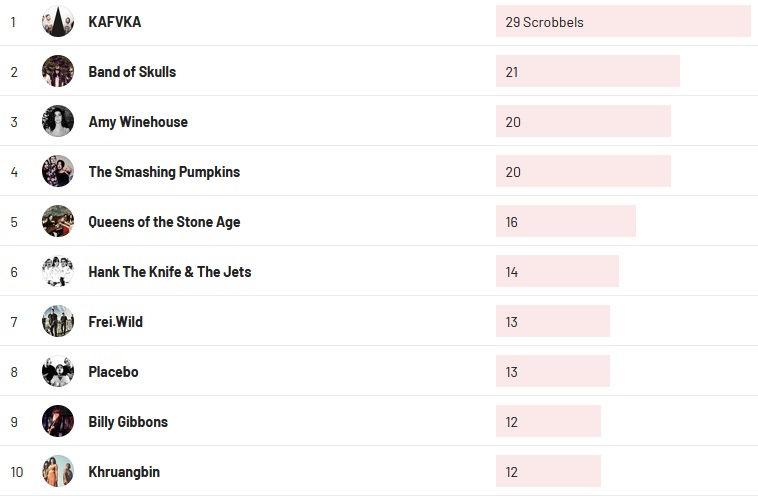Click Queens of the Stone Age avatar
758x496 pixels.
pyautogui.click(x=58, y=221)
